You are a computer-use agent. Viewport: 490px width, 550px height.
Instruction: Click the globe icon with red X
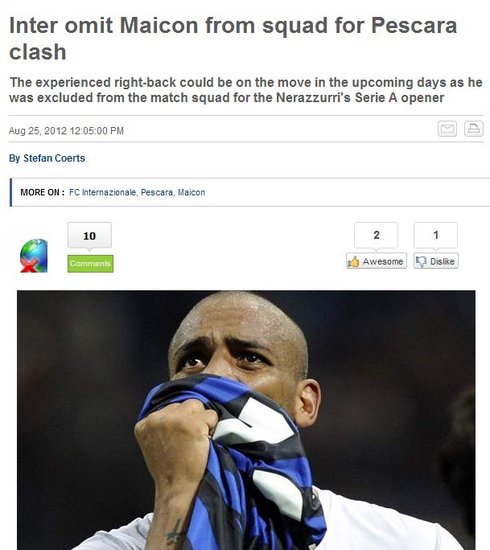coord(34,256)
